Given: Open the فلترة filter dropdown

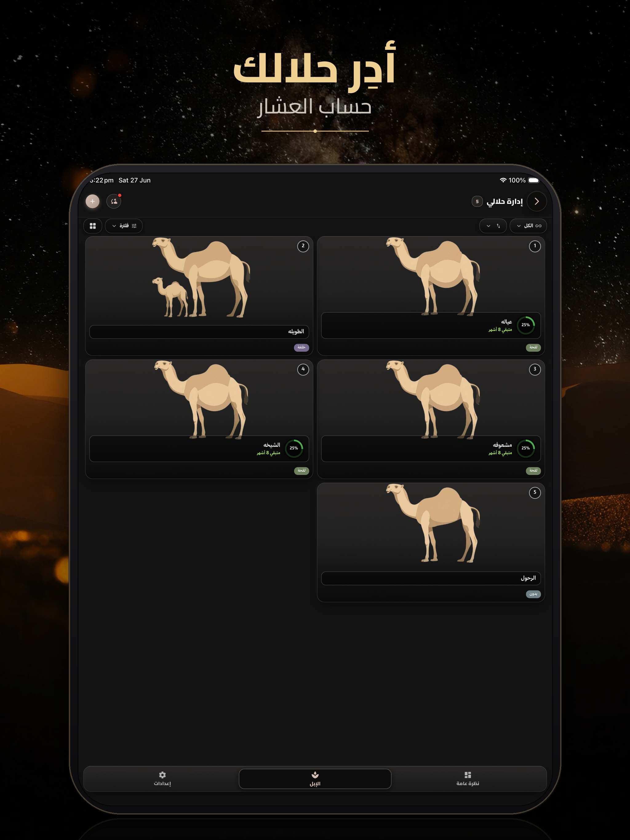Looking at the screenshot, I should coord(124,226).
